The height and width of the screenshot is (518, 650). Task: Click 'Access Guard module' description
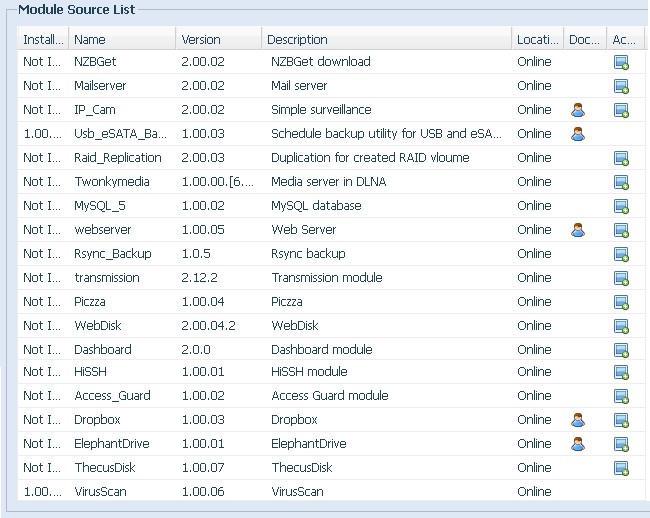click(330, 396)
